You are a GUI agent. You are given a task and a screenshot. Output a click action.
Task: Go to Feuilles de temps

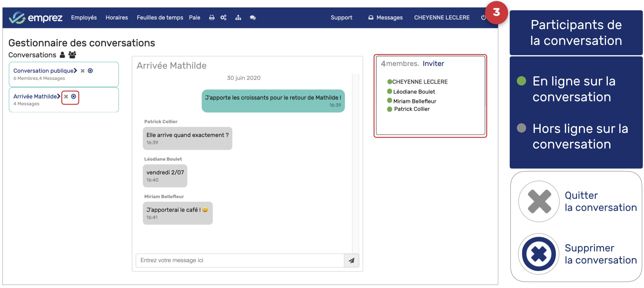(160, 17)
